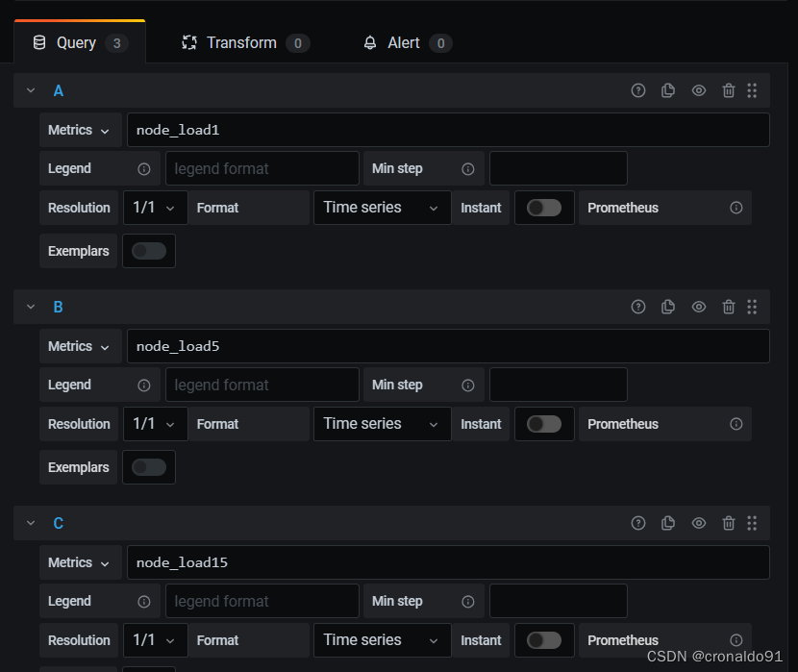Click Prometheus info icon in query B
Viewport: 798px width, 672px height.
[736, 424]
